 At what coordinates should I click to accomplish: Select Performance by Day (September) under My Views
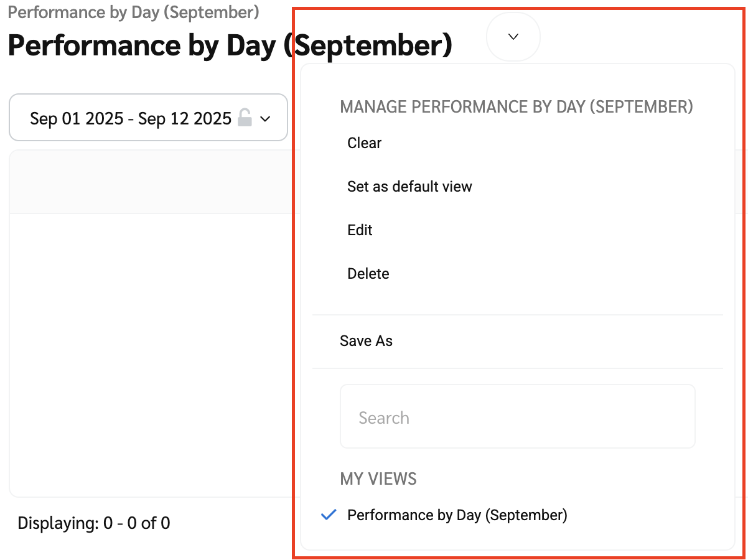click(x=457, y=515)
